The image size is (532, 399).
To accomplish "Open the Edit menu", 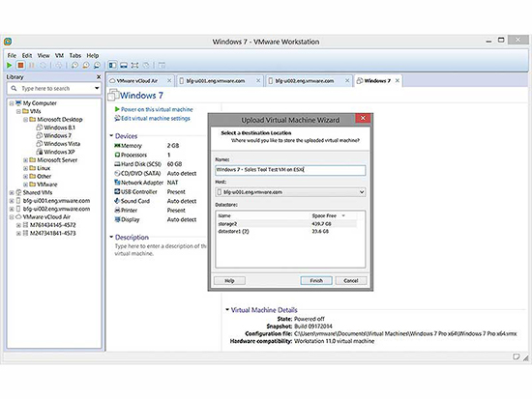I will [27, 55].
